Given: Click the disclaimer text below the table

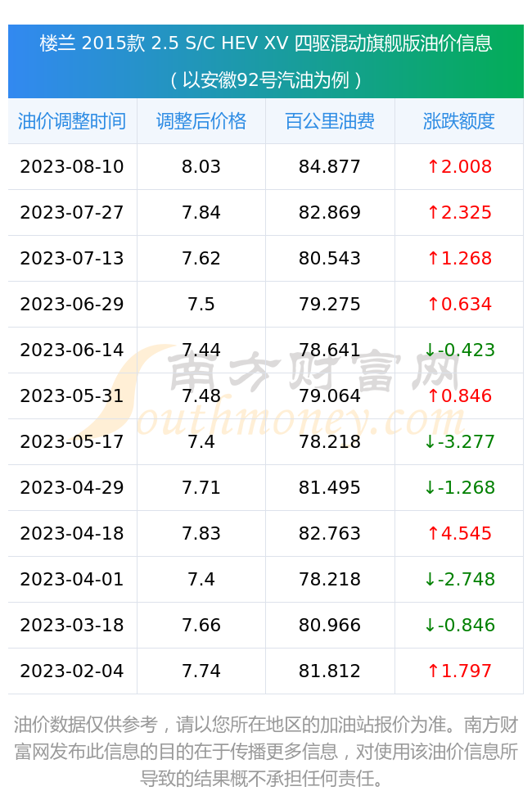Looking at the screenshot, I should point(266,752).
